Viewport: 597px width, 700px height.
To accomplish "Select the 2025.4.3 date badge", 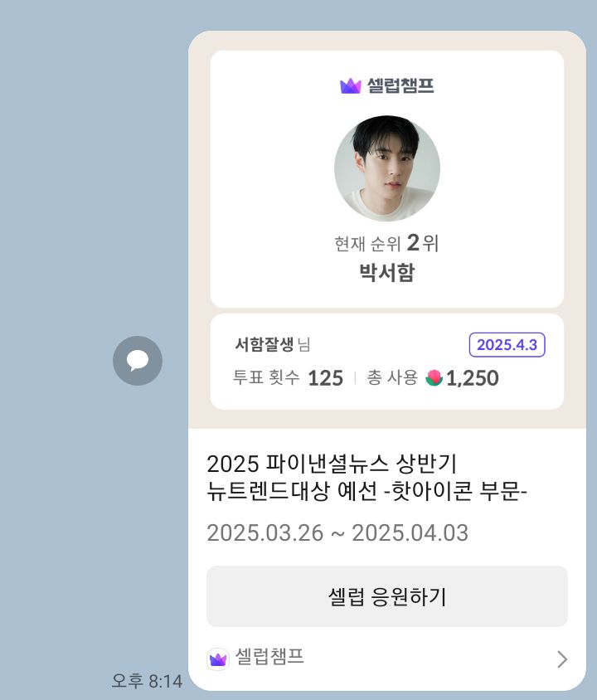I will pyautogui.click(x=507, y=345).
